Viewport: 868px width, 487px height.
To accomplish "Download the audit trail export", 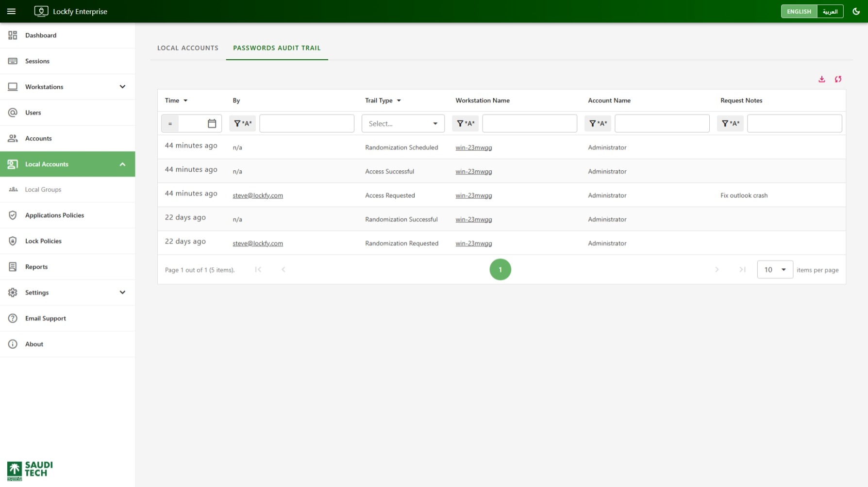I will [x=822, y=79].
